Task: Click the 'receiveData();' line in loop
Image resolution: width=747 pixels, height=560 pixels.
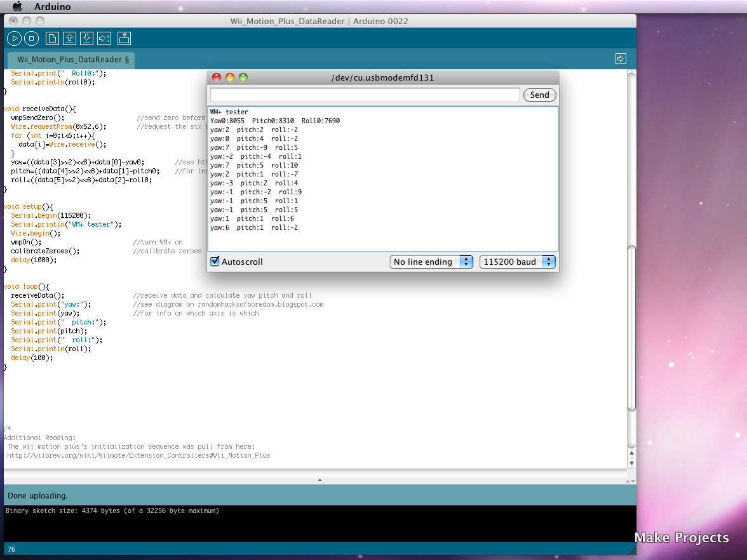Action: 37,295
